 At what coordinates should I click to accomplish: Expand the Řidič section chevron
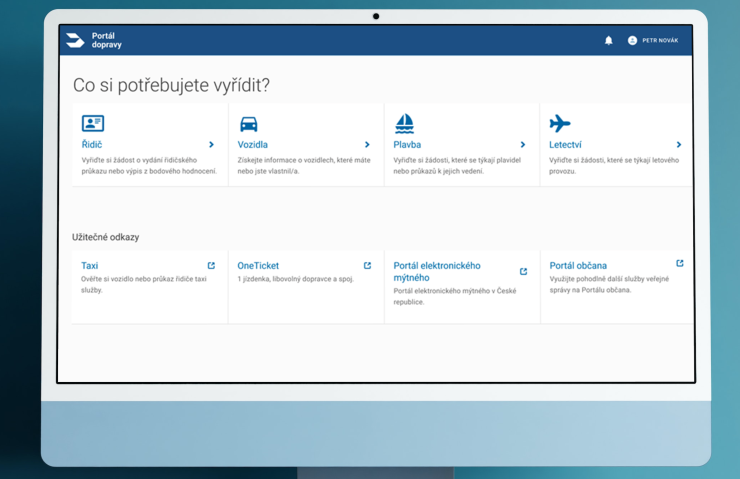211,145
